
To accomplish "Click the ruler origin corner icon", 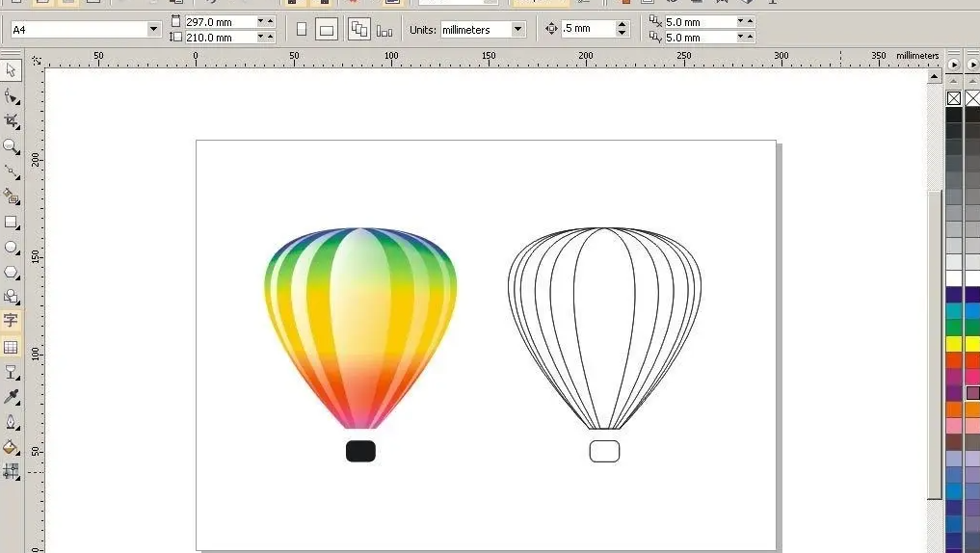I will click(37, 61).
